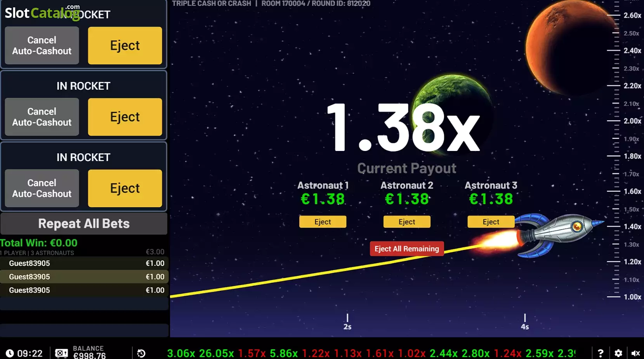Click the clock icon beside 09:22
This screenshot has height=359, width=644.
pos(10,353)
